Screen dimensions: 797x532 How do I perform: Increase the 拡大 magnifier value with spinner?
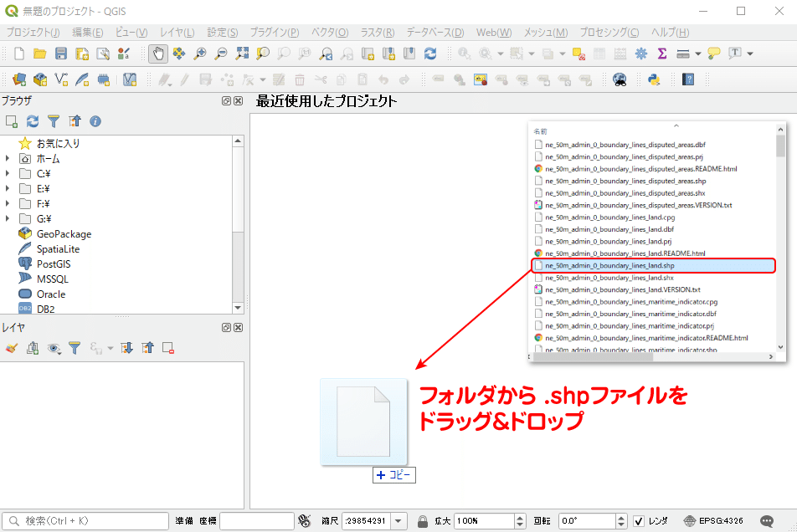pyautogui.click(x=519, y=517)
